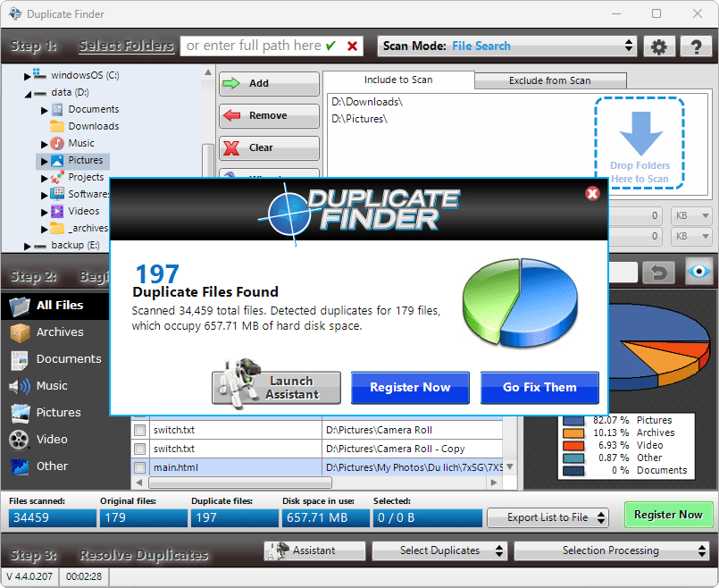
Task: Click the Projects rocket icon in tree
Action: 57,177
